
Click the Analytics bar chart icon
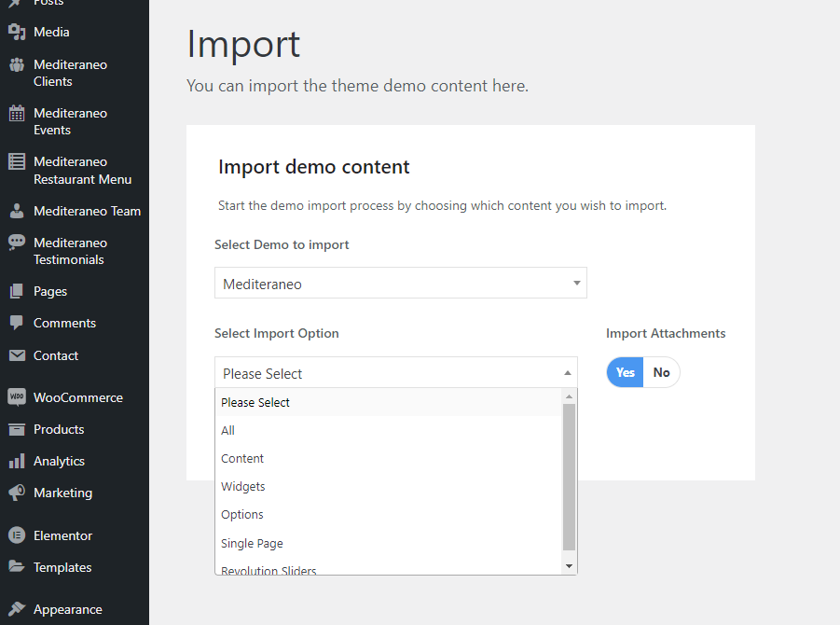(17, 461)
